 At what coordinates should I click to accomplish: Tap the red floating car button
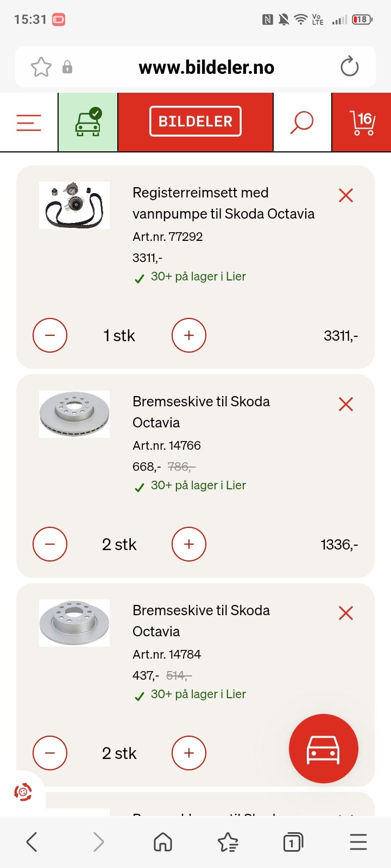tap(324, 749)
